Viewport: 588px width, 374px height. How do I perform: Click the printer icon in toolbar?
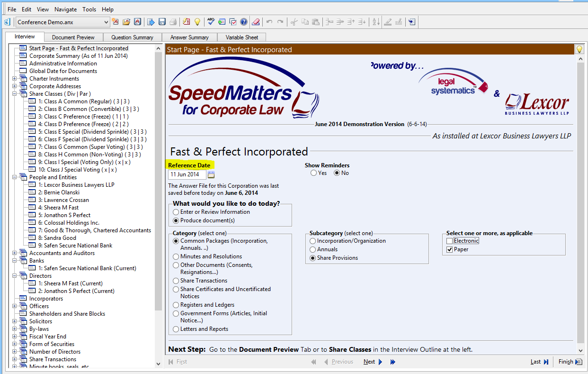tap(173, 22)
